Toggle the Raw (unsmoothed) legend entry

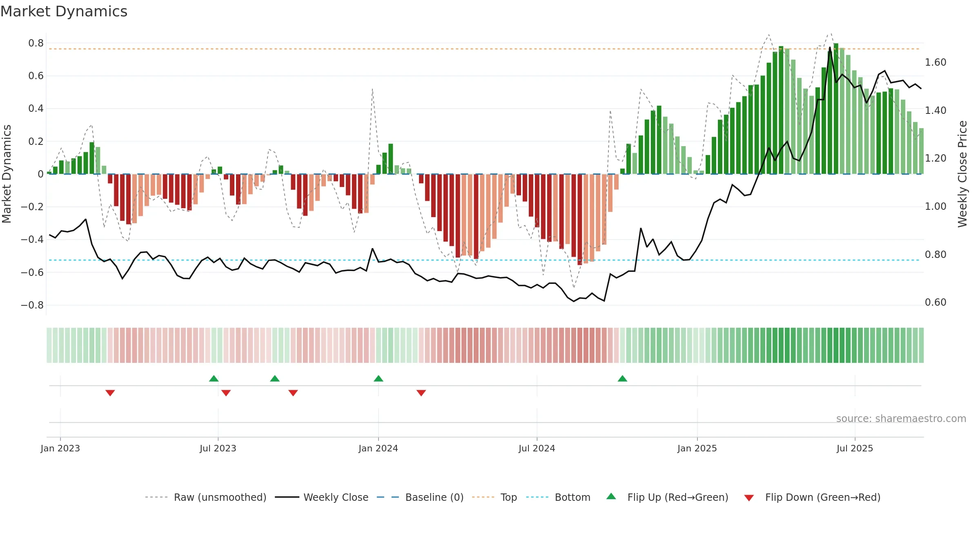coord(205,497)
